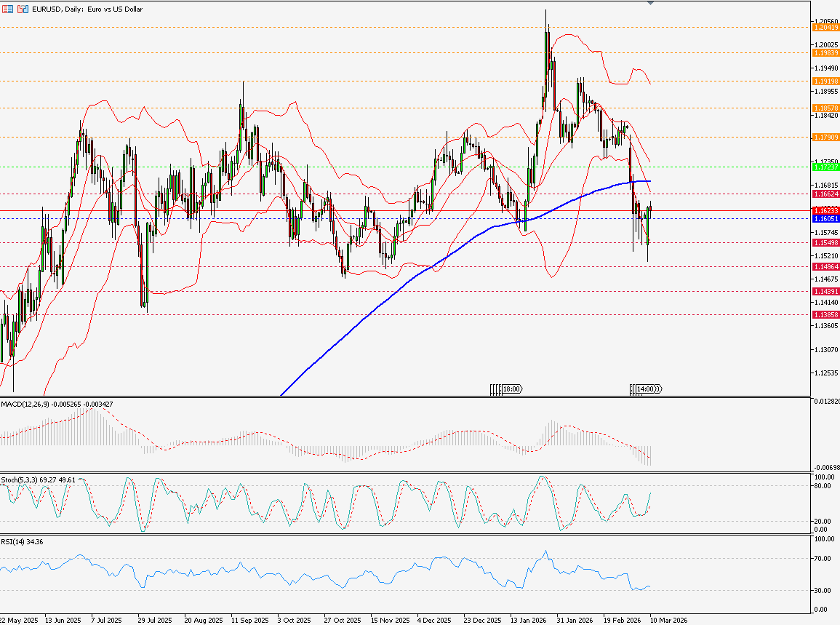
Task: Select the 10 Mar 2026 date label
Action: click(670, 620)
